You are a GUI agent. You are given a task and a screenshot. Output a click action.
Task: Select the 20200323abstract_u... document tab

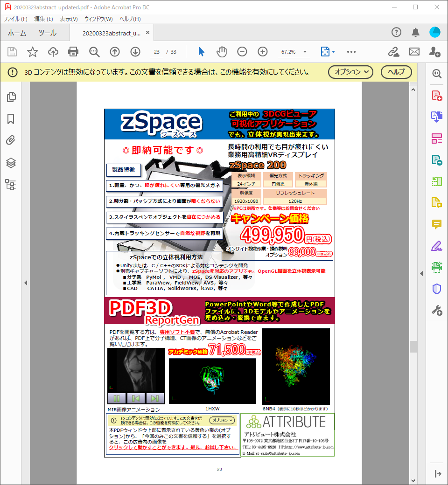(112, 33)
